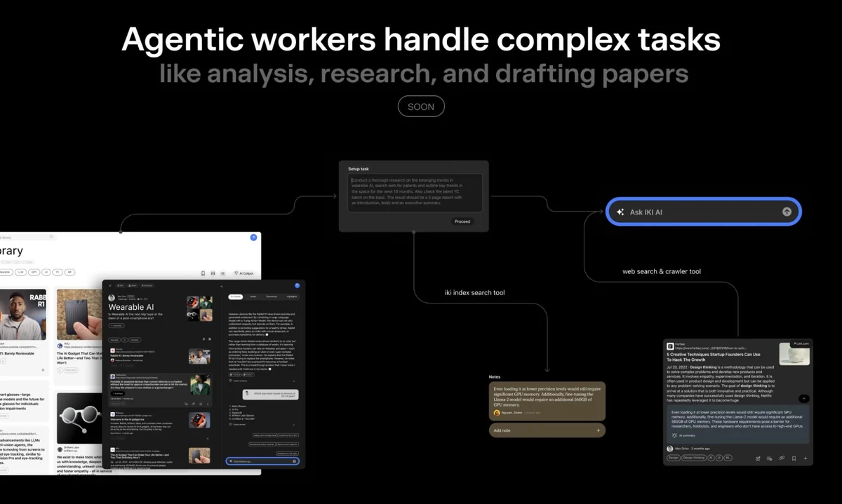Select the Design thinking tag on Forbes card

coord(694,458)
